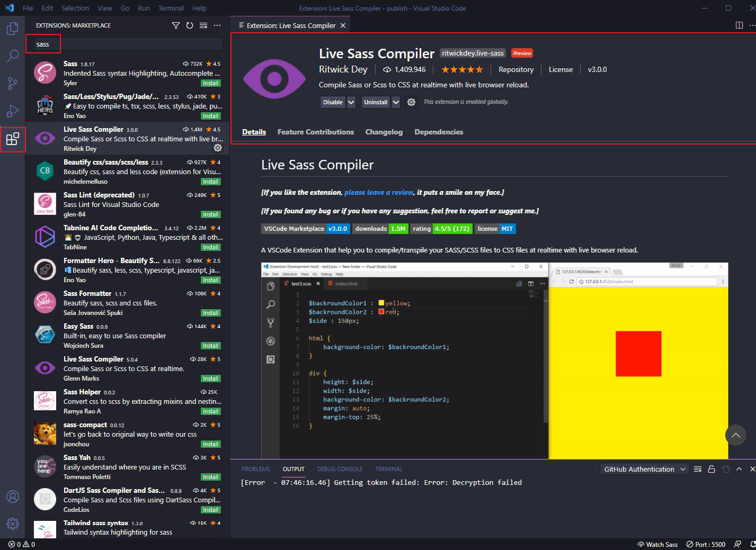The height and width of the screenshot is (550, 756).
Task: Open the Source Control view
Action: point(13,83)
